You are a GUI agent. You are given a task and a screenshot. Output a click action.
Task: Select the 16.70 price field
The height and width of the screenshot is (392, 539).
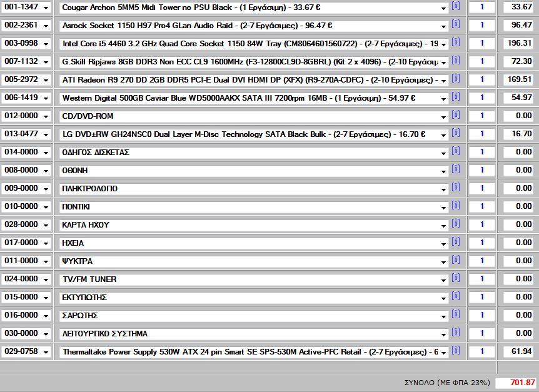coord(518,134)
